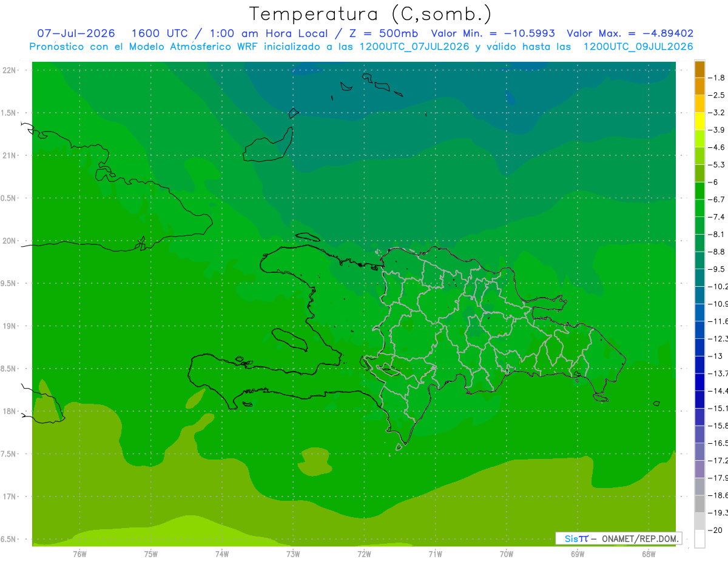Click the '-1.8' colorbar label
This screenshot has height=562, width=728.
(718, 78)
